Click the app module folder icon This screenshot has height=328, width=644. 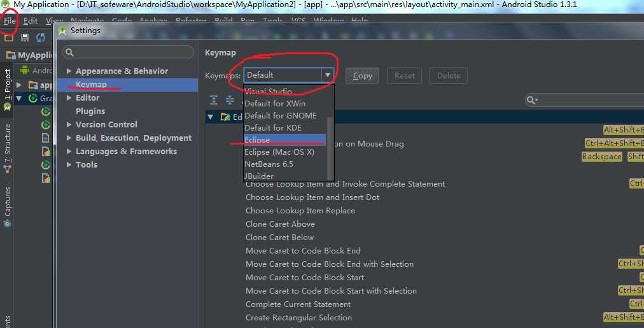click(x=33, y=85)
